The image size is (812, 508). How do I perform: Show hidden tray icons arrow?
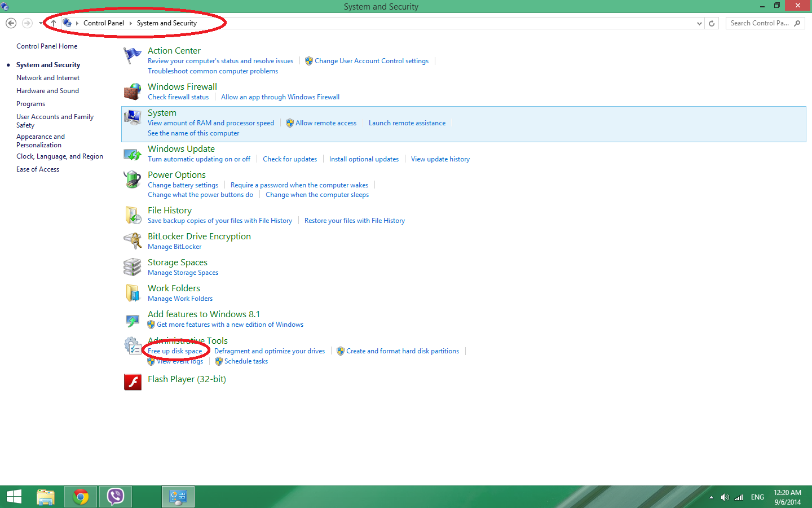(711, 497)
